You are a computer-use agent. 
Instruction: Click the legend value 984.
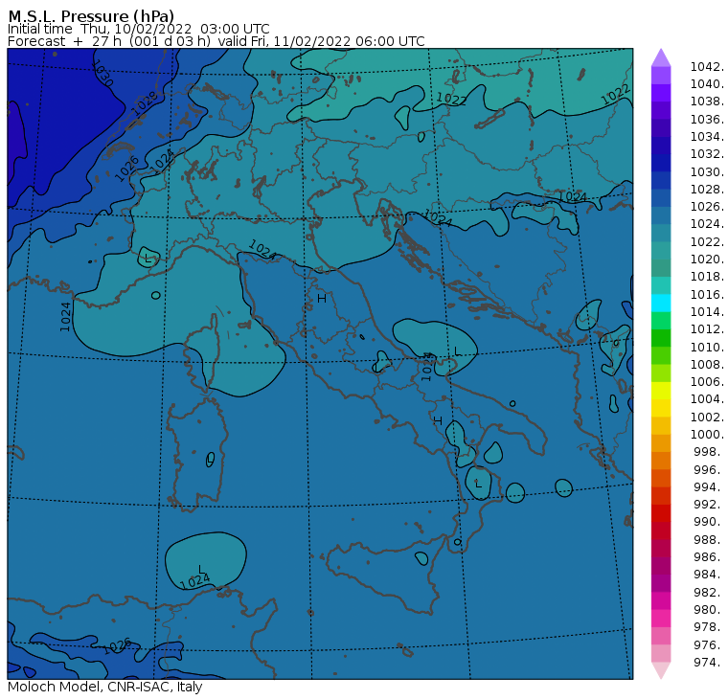(x=709, y=575)
